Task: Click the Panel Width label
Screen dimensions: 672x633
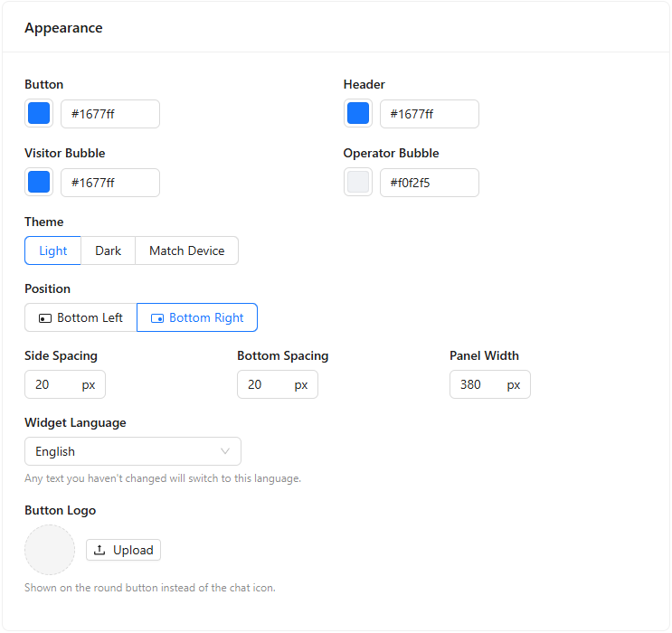Action: [x=484, y=355]
